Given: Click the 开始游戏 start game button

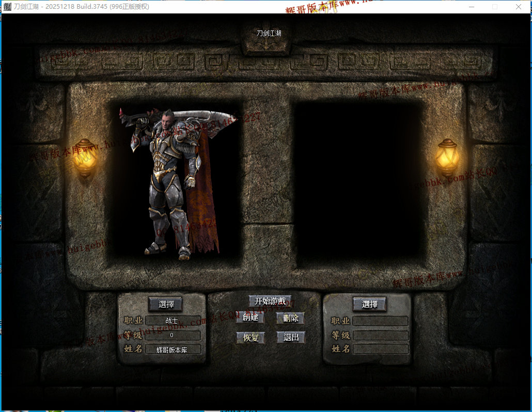Looking at the screenshot, I should pos(270,301).
